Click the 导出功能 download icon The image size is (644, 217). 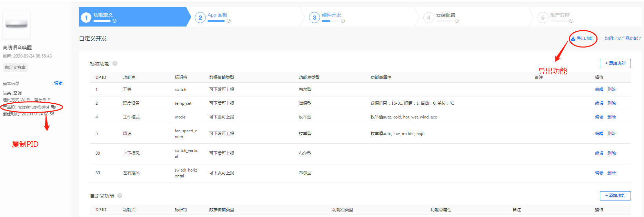point(573,39)
